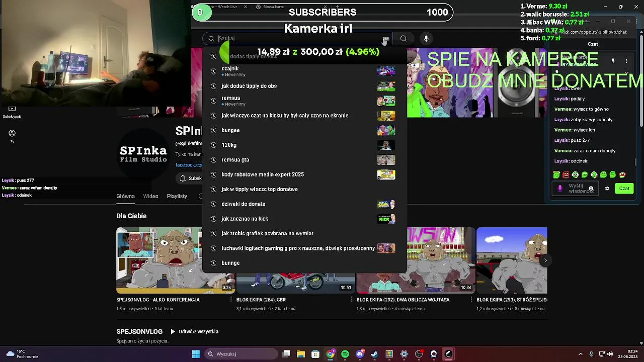
Task: Switch to Chrome from the taskbar
Action: click(x=330, y=354)
